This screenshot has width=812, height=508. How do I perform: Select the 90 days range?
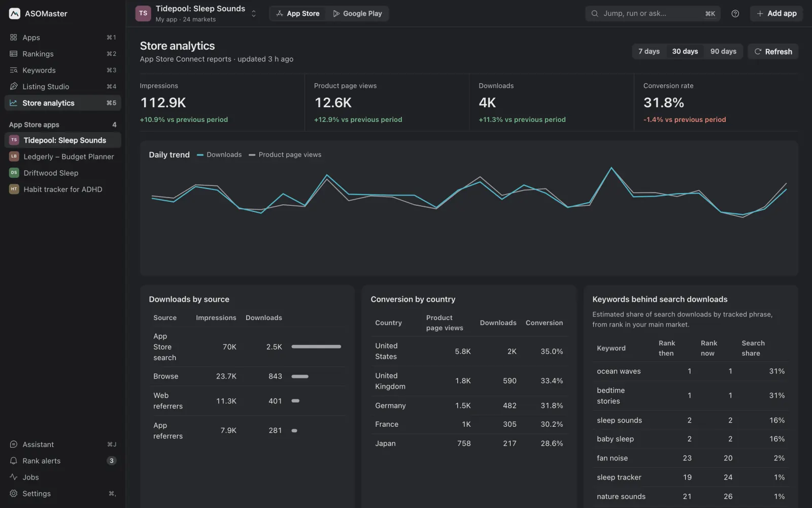coord(723,51)
